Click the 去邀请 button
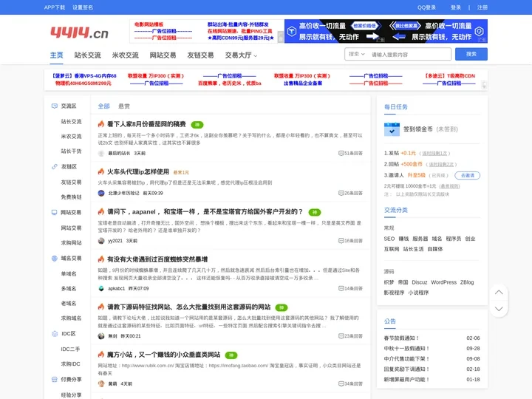 pos(468,175)
